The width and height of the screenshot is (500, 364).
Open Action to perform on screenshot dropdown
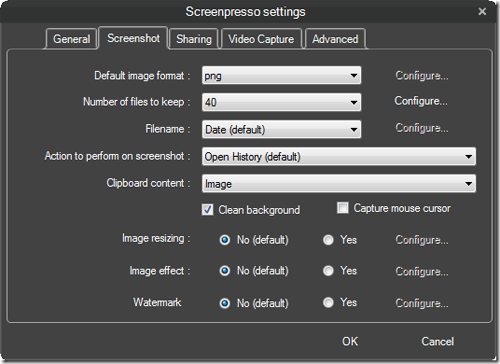[x=339, y=156]
